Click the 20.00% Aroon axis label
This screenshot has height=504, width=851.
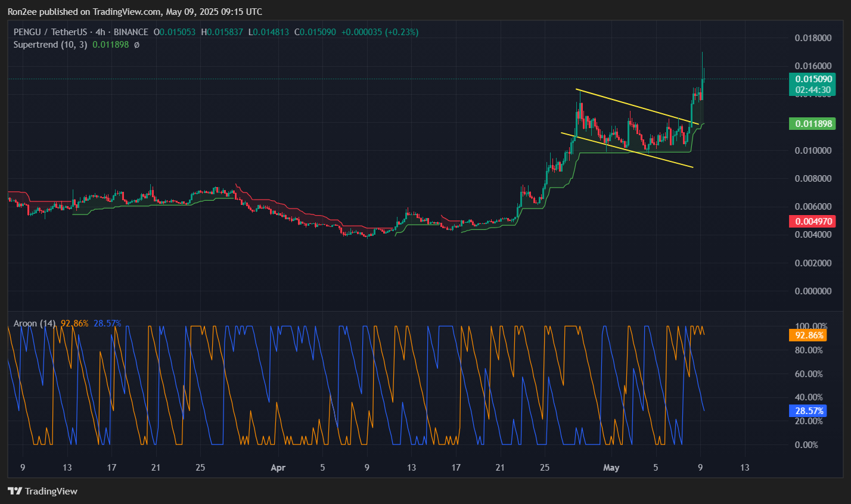tap(809, 421)
